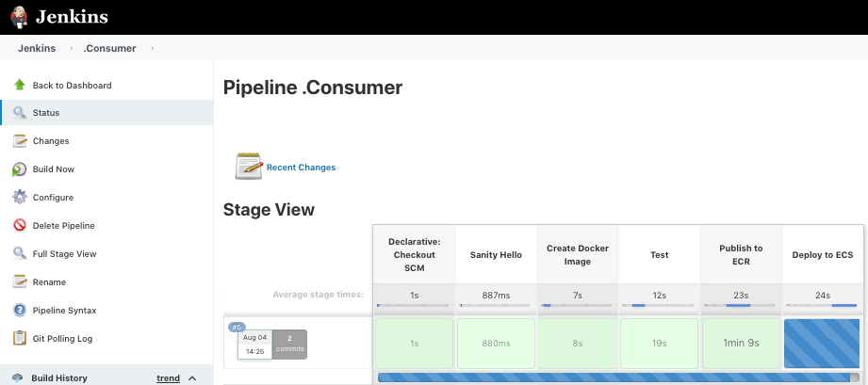Image resolution: width=868 pixels, height=385 pixels.
Task: Click the 24s average stage time
Action: pyautogui.click(x=823, y=296)
